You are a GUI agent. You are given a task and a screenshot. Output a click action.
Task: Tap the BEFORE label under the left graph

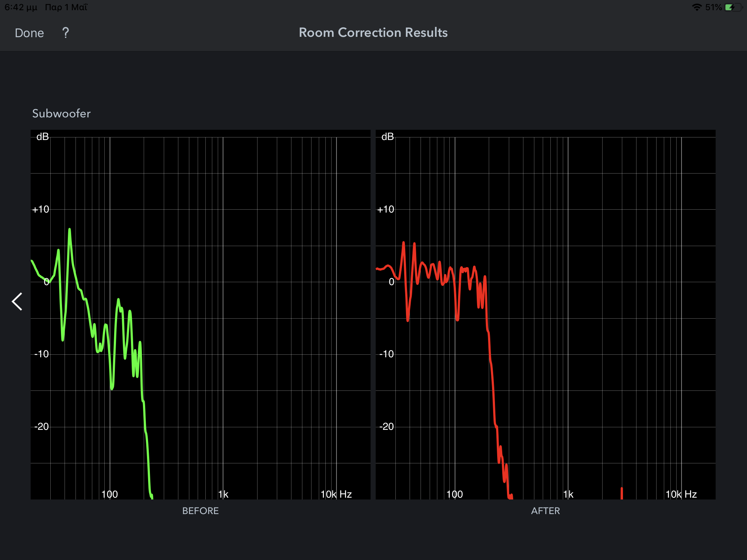(200, 511)
